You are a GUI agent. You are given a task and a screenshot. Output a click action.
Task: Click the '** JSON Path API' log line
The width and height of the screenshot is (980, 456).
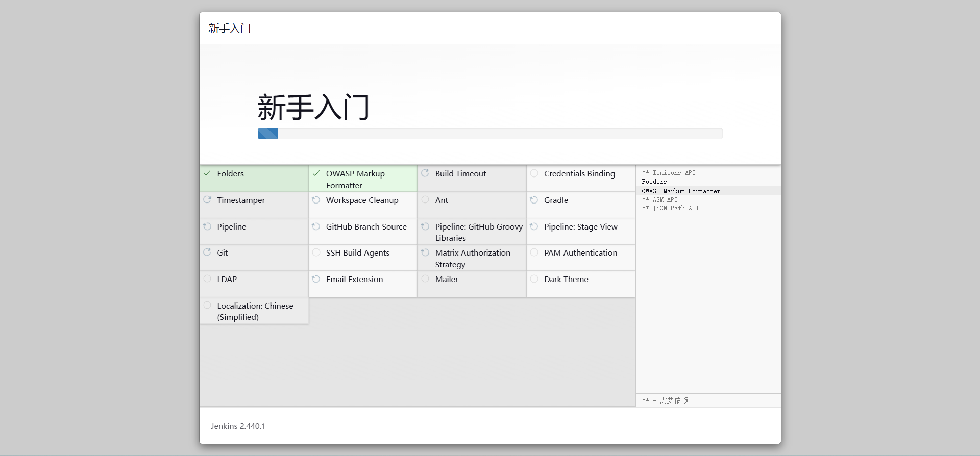click(670, 208)
